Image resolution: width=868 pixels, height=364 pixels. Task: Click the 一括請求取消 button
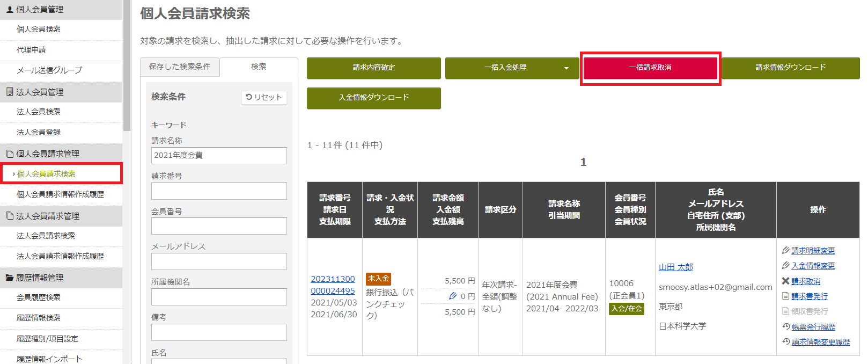coord(650,68)
